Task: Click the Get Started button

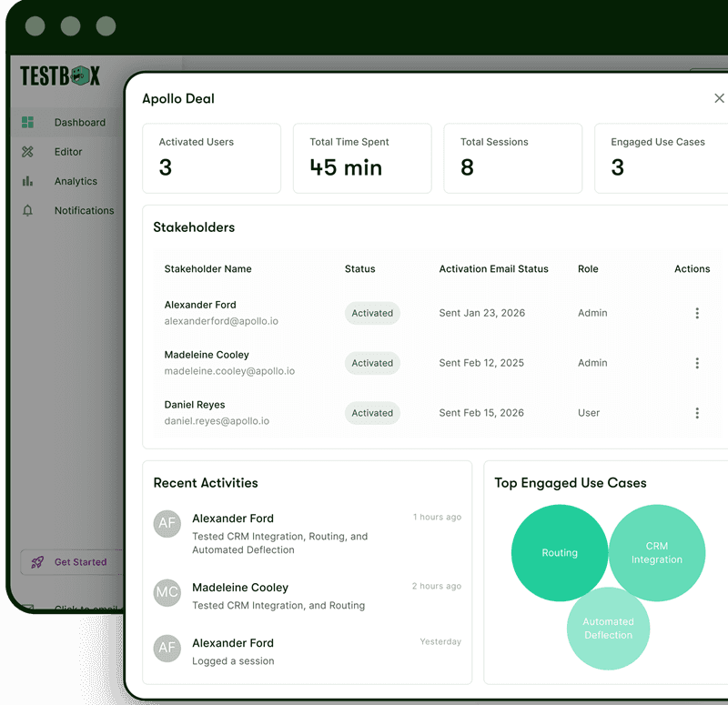Action: (x=72, y=562)
